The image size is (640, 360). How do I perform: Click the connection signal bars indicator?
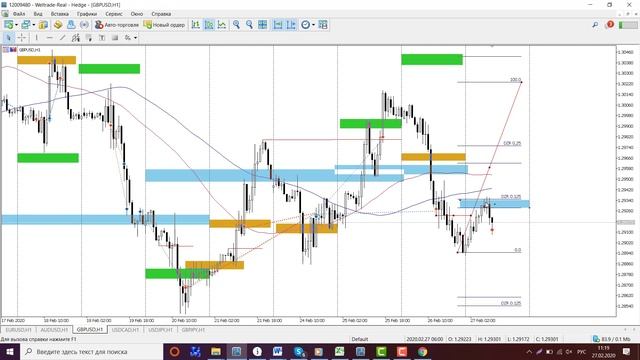click(628, 25)
